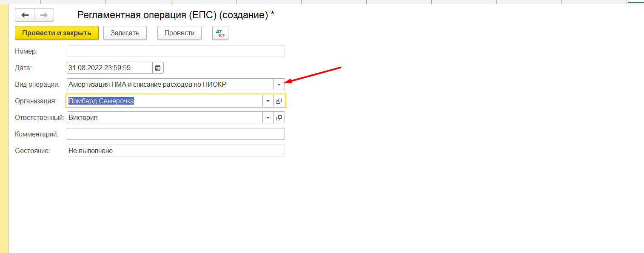Expand the Ответственный dropdown list
The height and width of the screenshot is (253, 644).
268,118
